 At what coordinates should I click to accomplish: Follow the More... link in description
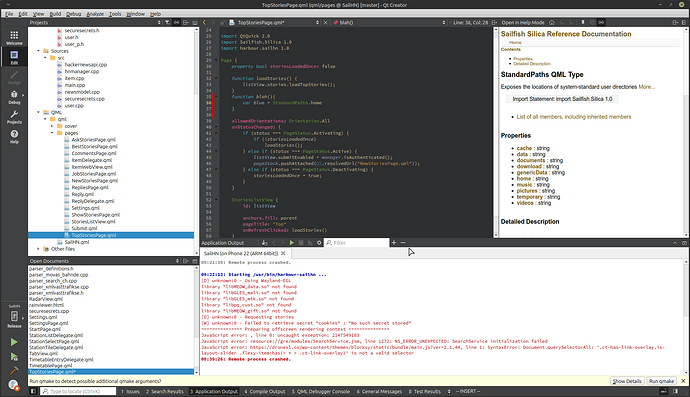point(646,87)
